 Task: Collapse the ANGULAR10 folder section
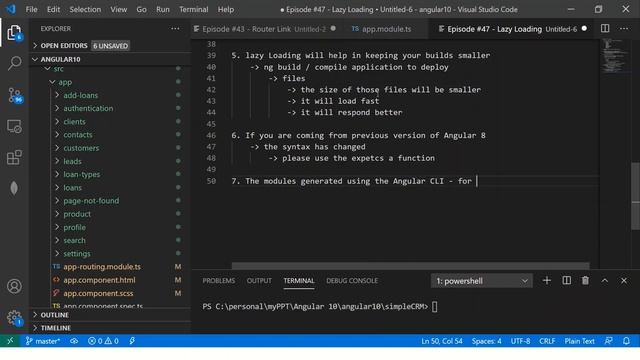[110, 59]
